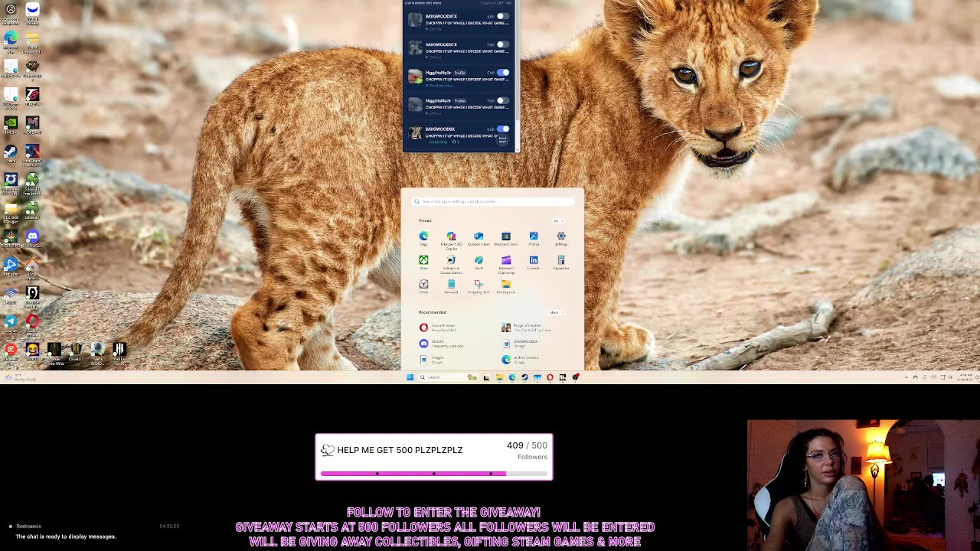Launch Calculator from pinned apps
This screenshot has width=980, height=551.
pyautogui.click(x=561, y=262)
